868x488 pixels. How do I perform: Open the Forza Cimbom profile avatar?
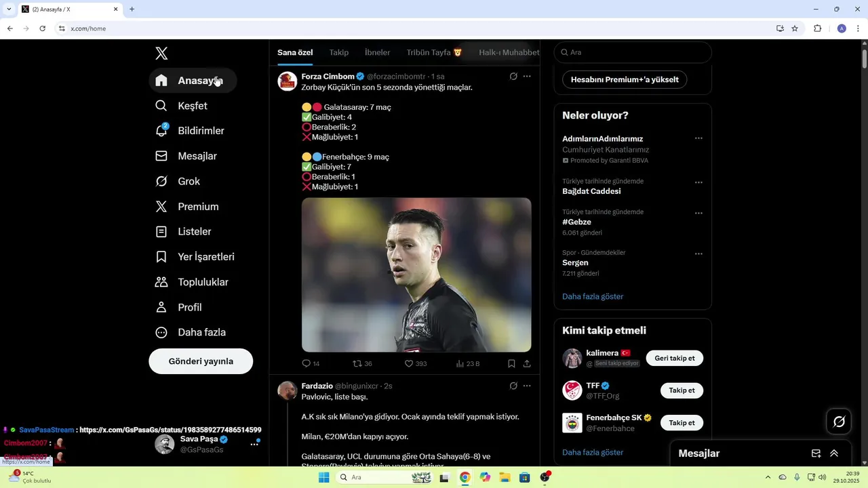(288, 81)
